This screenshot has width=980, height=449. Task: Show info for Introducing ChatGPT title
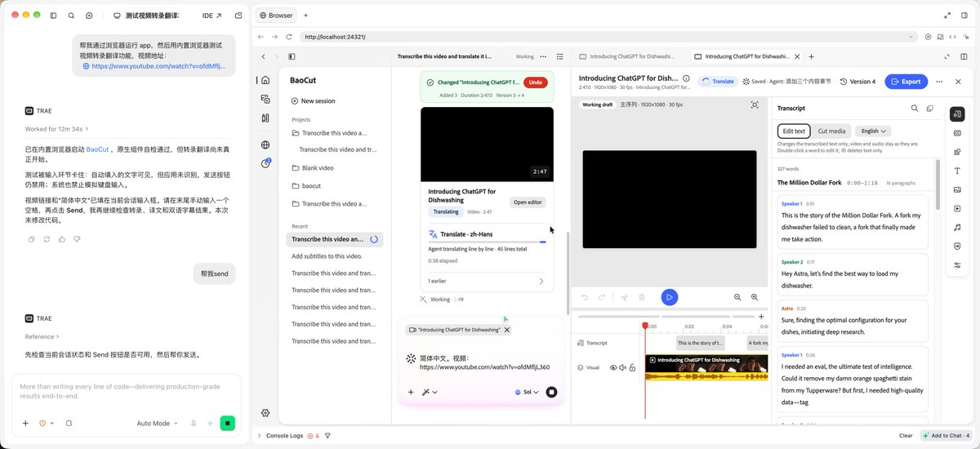(686, 79)
